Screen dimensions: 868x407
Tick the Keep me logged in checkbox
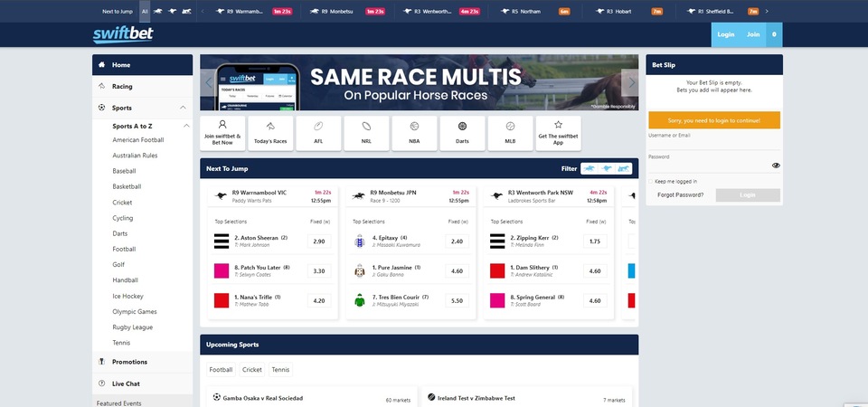tap(650, 182)
